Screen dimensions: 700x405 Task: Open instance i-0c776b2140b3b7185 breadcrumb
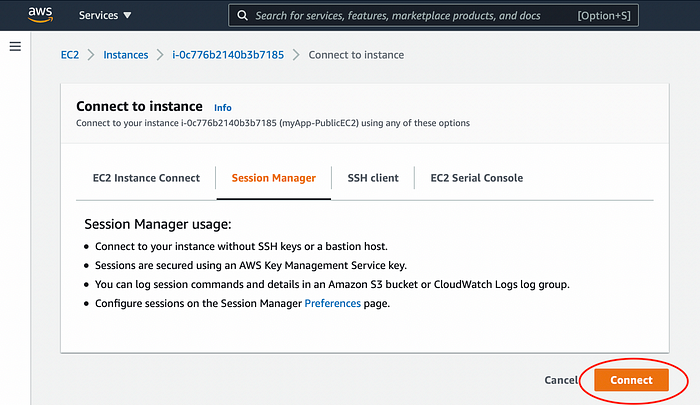[x=228, y=55]
